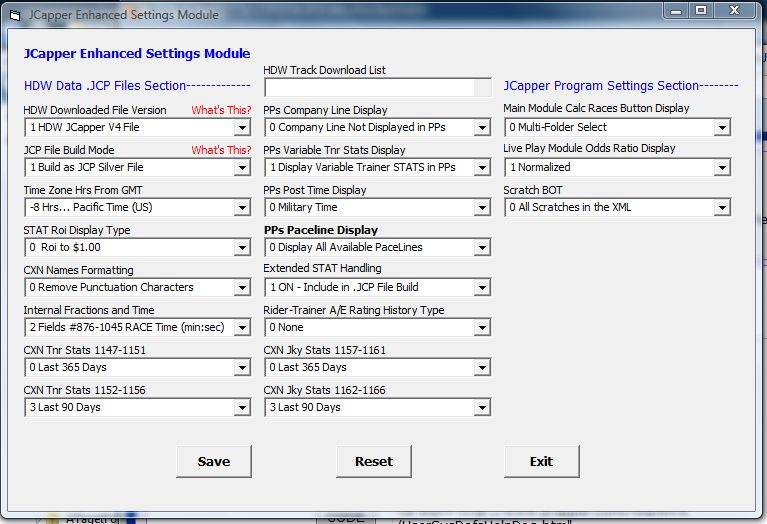Open PPs Post Time Display dropdown
The image size is (767, 524).
point(482,208)
